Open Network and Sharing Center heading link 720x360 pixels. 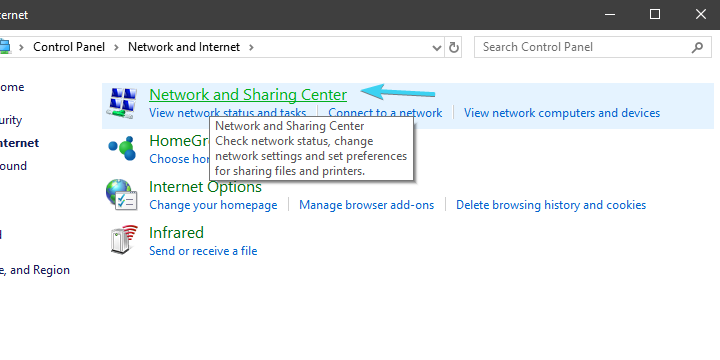pos(248,95)
